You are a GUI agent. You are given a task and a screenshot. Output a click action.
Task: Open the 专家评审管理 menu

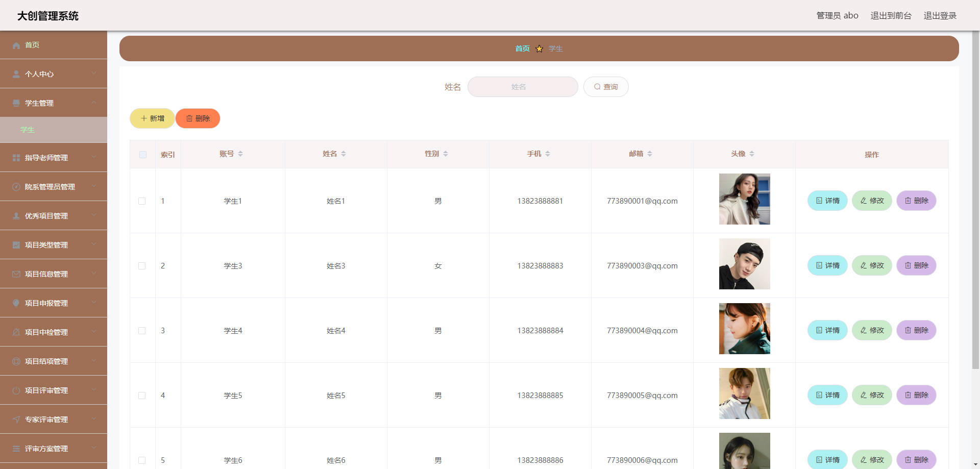(54, 419)
